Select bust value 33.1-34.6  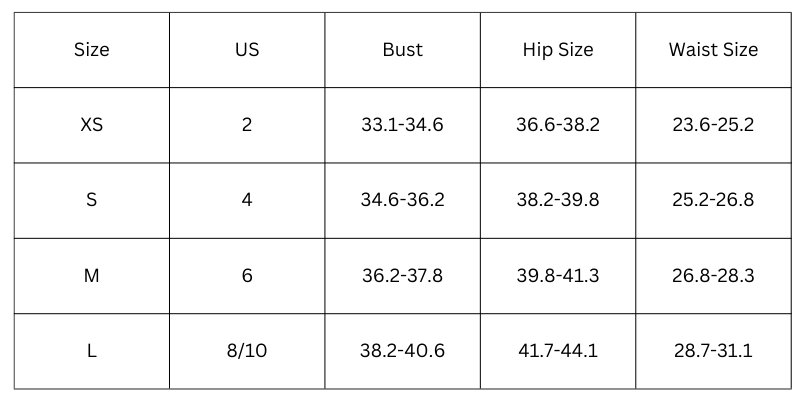coord(402,125)
